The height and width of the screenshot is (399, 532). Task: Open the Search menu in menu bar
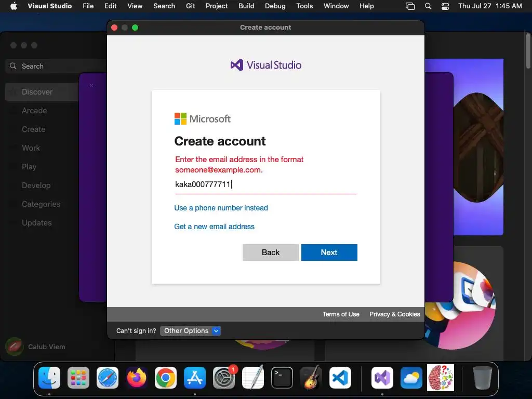click(164, 6)
